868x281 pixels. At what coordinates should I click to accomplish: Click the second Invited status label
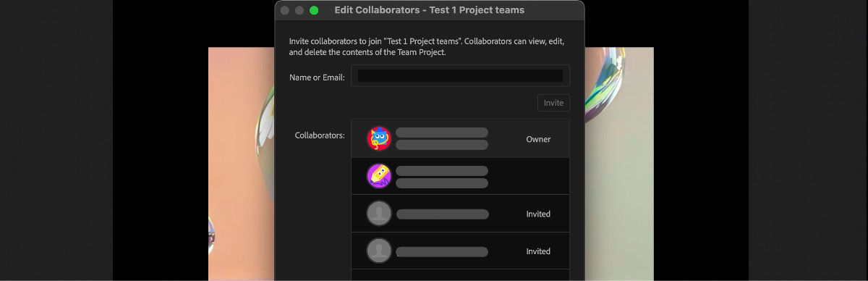538,251
